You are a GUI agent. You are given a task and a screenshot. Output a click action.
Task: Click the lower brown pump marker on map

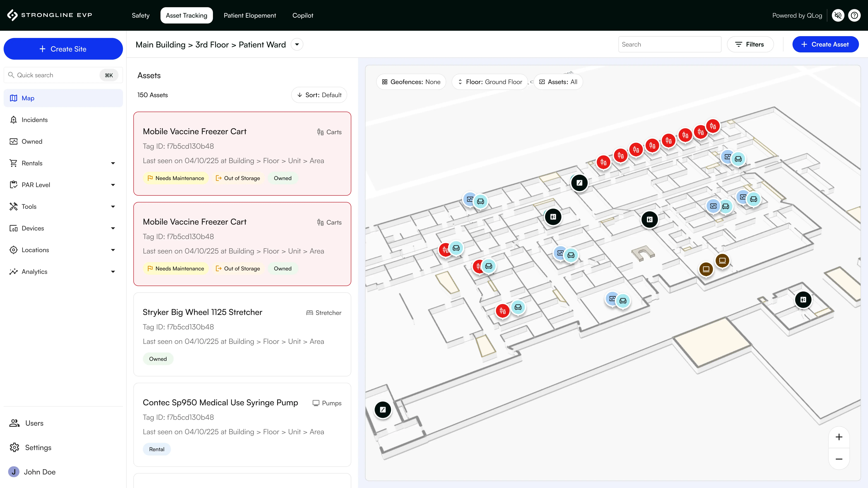[x=706, y=269]
